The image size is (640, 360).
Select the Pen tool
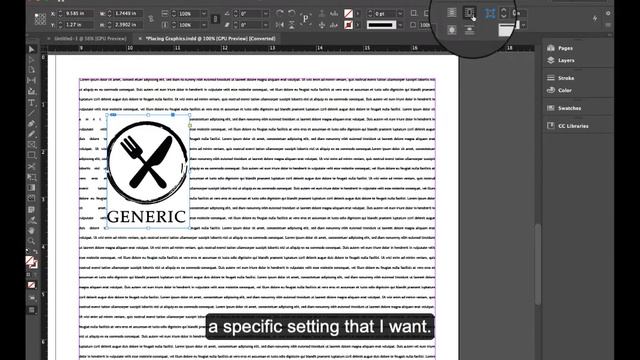point(31,124)
